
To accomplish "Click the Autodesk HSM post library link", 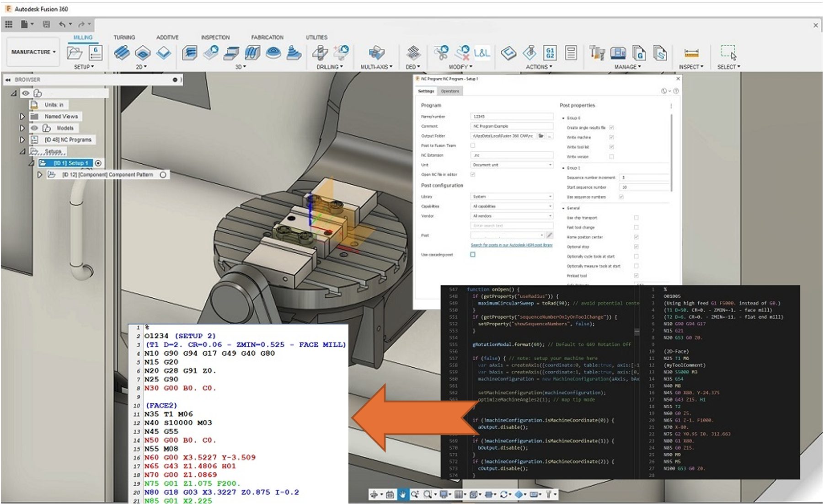I will (x=511, y=245).
